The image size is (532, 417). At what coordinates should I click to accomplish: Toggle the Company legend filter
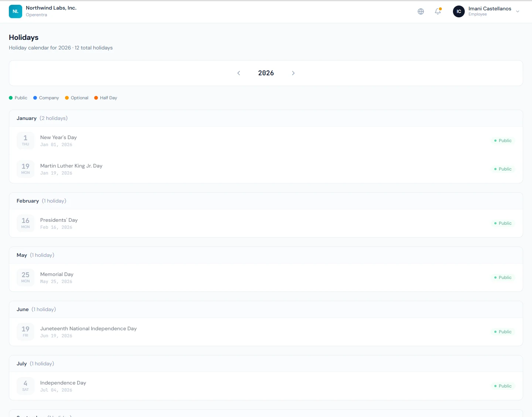click(46, 98)
